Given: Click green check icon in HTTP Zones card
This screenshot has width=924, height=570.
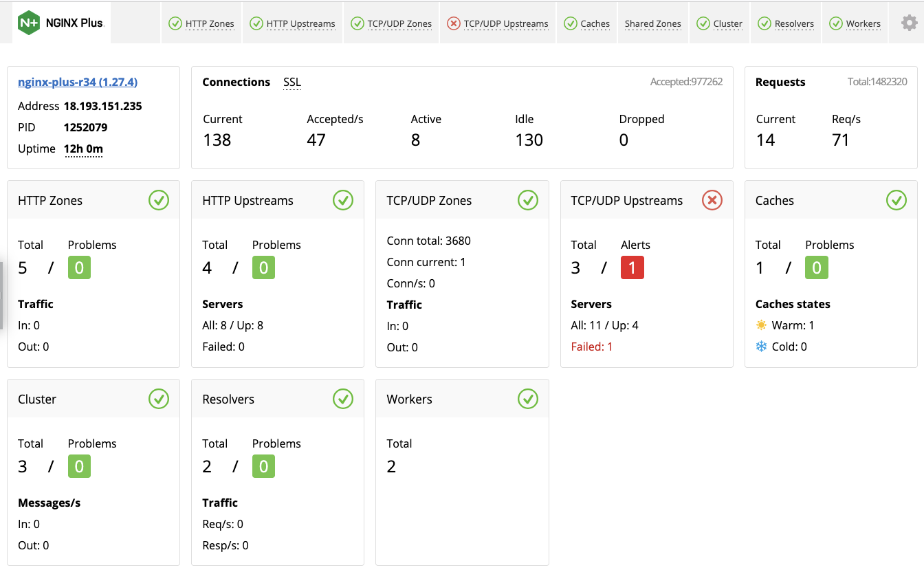Looking at the screenshot, I should click(159, 201).
